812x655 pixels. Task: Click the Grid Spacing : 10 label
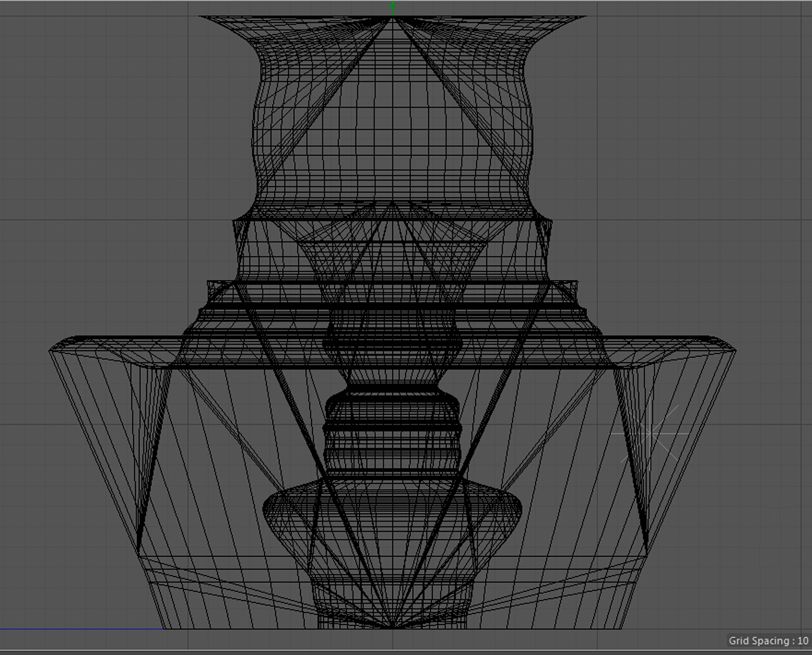point(768,641)
